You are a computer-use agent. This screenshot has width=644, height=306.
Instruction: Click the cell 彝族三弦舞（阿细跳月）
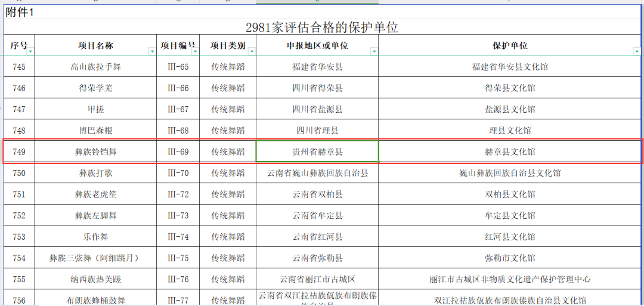[x=95, y=258]
